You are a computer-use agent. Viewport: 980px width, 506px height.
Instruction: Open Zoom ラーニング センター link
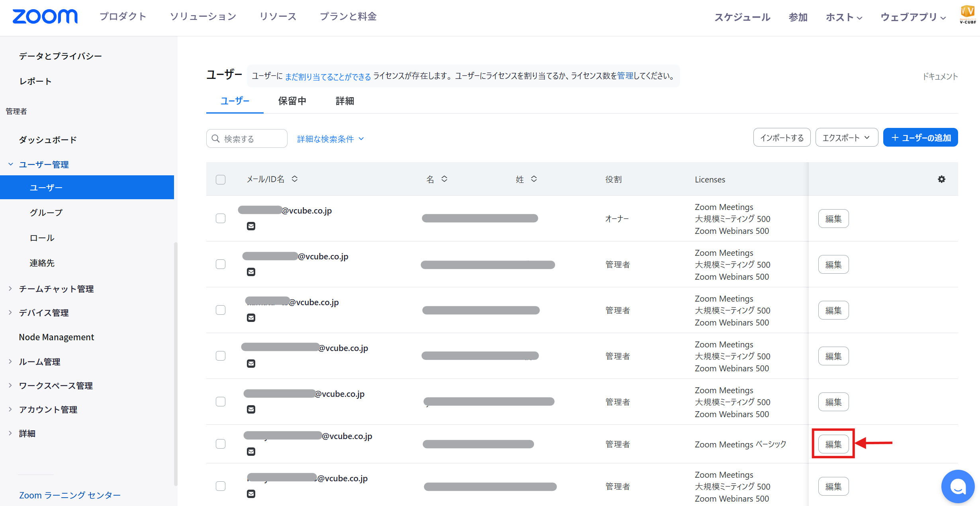coord(70,495)
